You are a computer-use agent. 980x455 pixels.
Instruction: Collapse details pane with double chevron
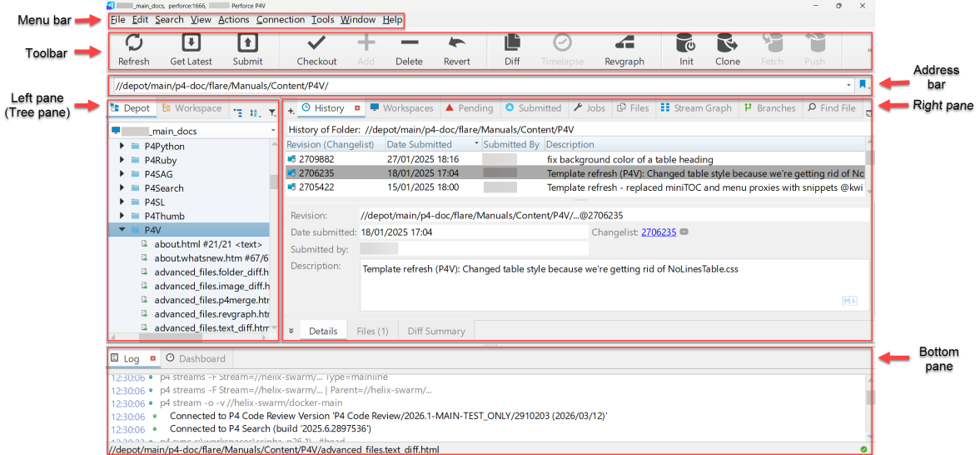pos(291,331)
